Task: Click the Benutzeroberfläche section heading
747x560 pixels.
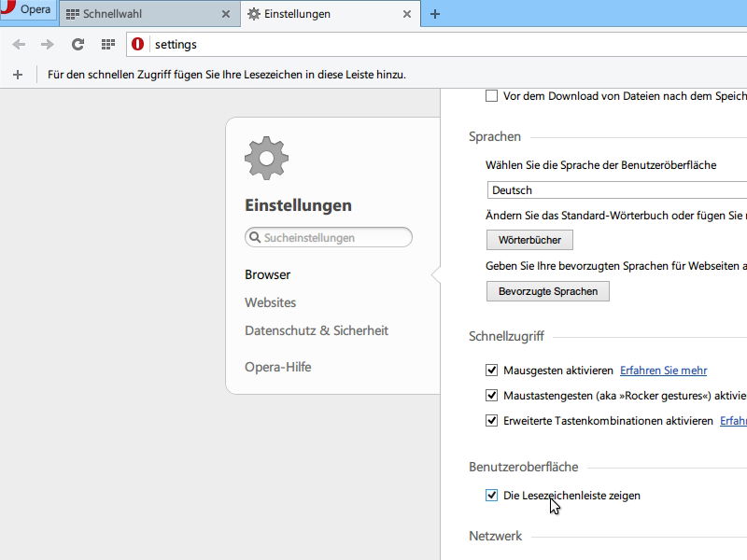Action: (x=523, y=467)
